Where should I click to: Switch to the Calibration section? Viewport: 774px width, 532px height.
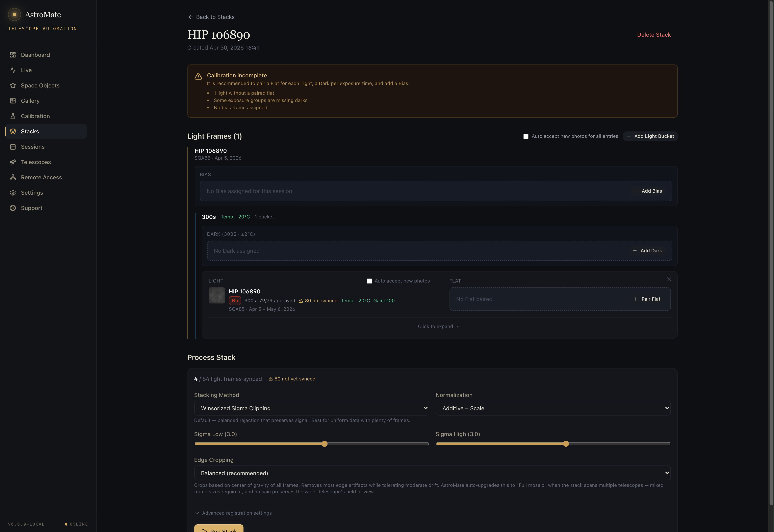click(46, 116)
